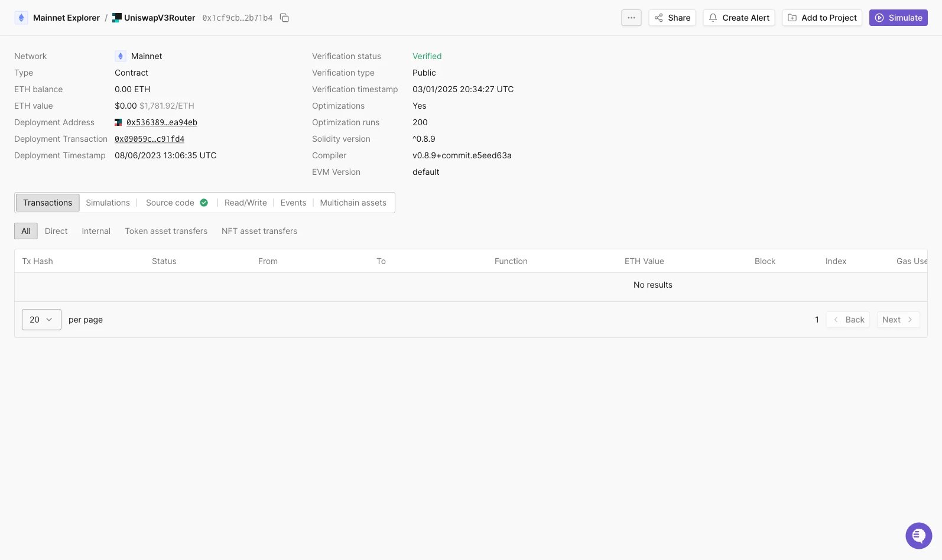
Task: Click the Ethereum logo beside Mainnet Explorer
Action: [21, 18]
